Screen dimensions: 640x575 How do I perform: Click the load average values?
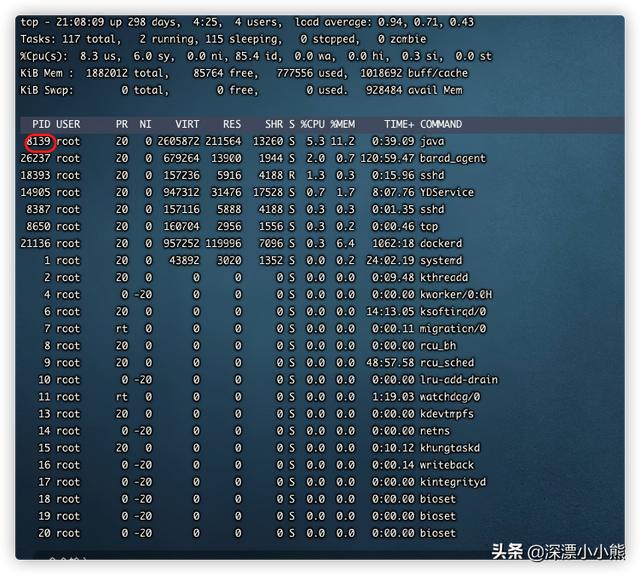[x=433, y=22]
